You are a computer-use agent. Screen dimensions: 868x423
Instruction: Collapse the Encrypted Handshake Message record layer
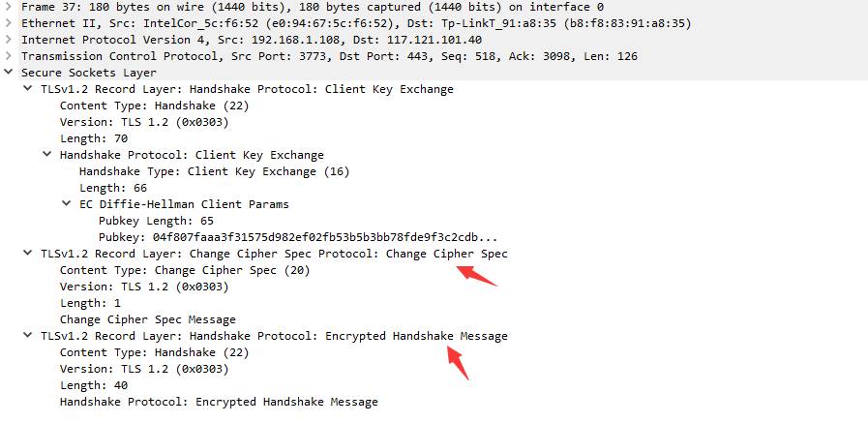(x=28, y=336)
